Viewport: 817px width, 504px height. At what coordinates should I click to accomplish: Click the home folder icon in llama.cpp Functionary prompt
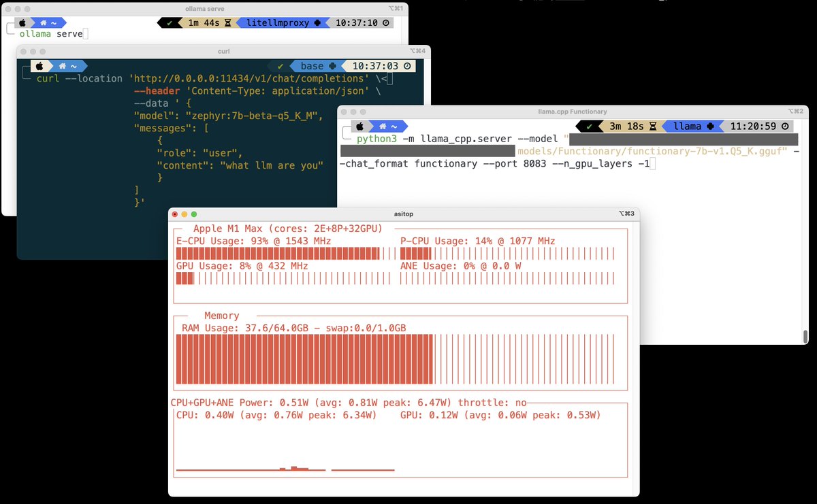[382, 127]
